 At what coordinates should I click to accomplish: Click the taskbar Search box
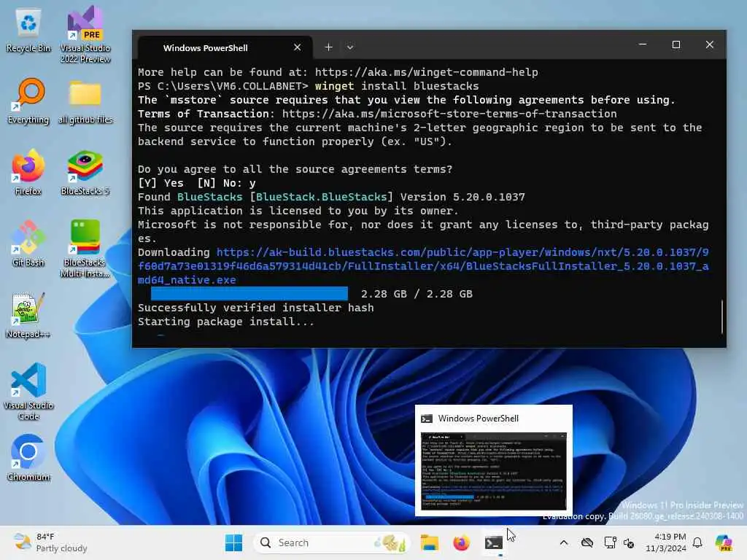coord(332,542)
